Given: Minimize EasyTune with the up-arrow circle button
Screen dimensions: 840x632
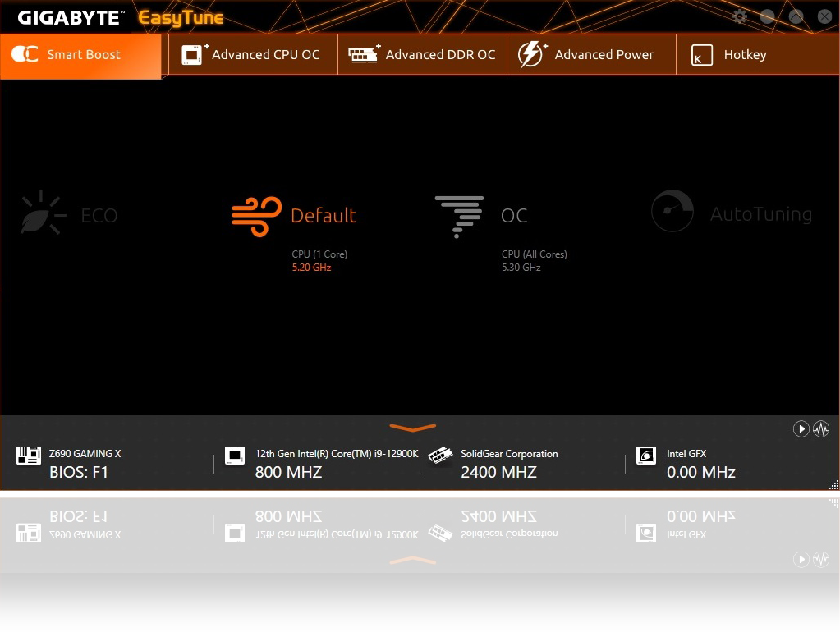Looking at the screenshot, I should pyautogui.click(x=796, y=16).
